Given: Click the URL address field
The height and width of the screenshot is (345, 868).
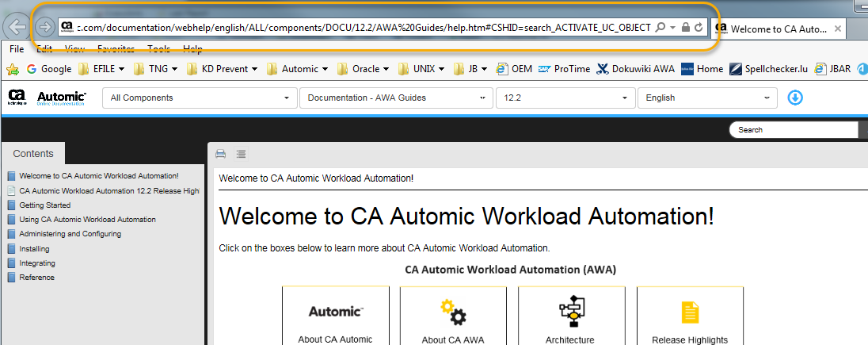Looking at the screenshot, I should tap(364, 27).
